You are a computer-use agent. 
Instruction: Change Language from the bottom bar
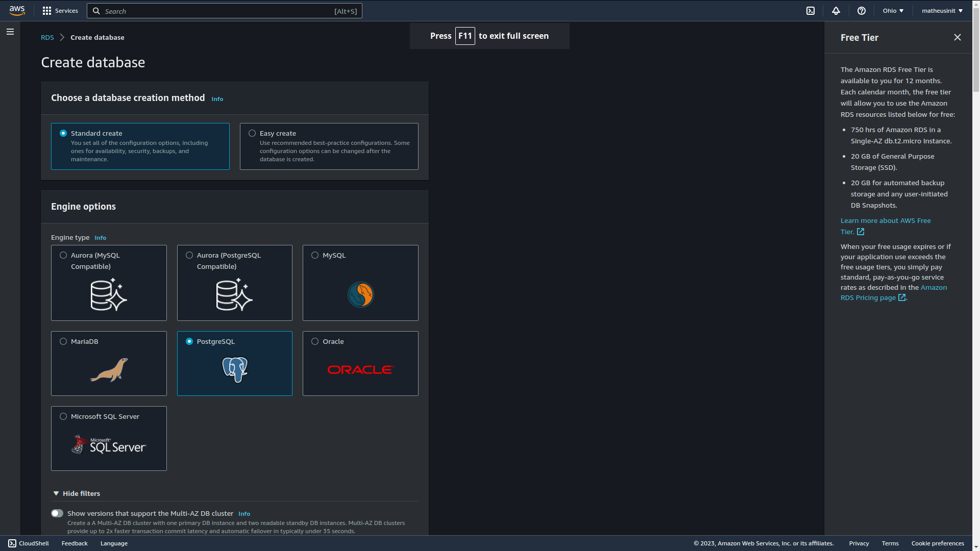[x=113, y=543]
